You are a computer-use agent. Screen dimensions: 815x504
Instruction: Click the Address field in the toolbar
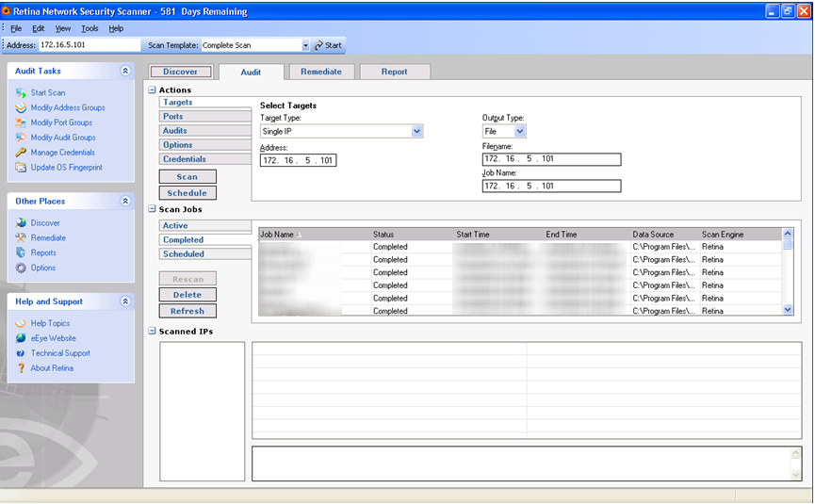[x=90, y=44]
